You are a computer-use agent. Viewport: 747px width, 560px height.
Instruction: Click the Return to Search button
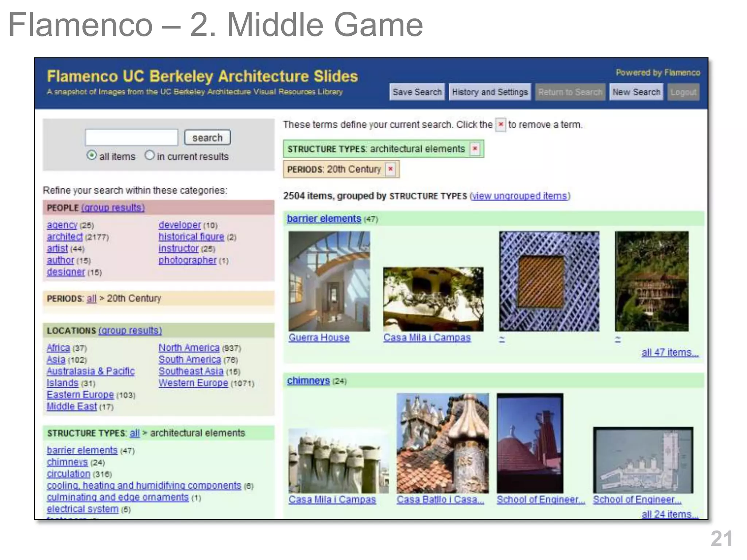click(x=570, y=92)
